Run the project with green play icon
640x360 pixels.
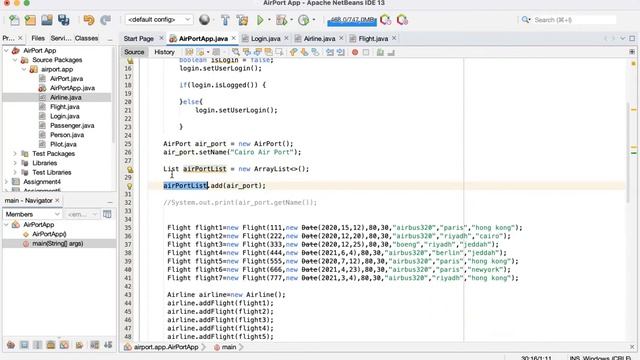[260, 20]
